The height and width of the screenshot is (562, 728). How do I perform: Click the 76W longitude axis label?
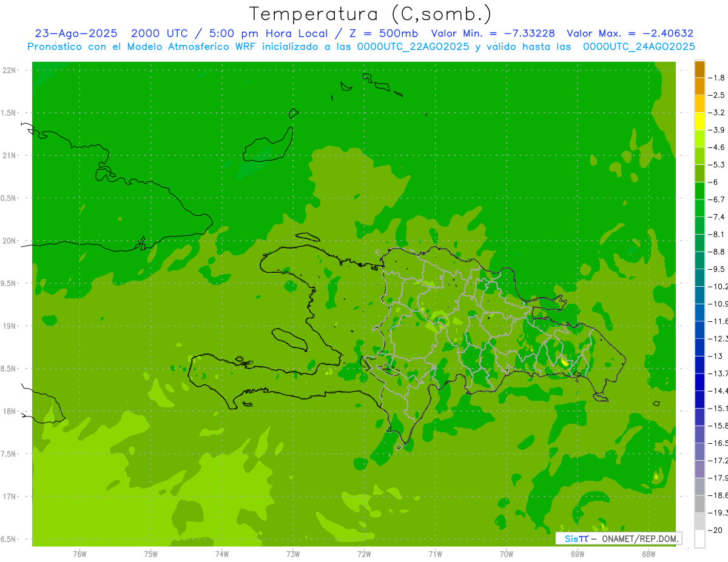point(79,554)
